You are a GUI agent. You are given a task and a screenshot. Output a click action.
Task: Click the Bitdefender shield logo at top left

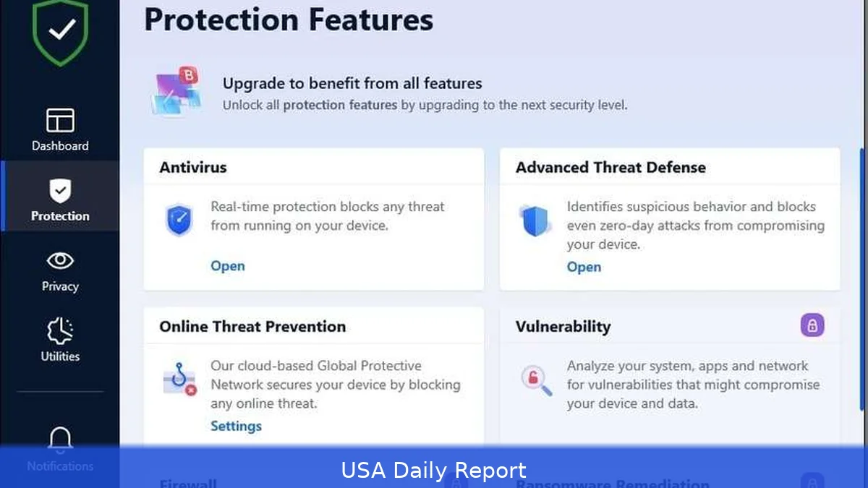tap(60, 33)
